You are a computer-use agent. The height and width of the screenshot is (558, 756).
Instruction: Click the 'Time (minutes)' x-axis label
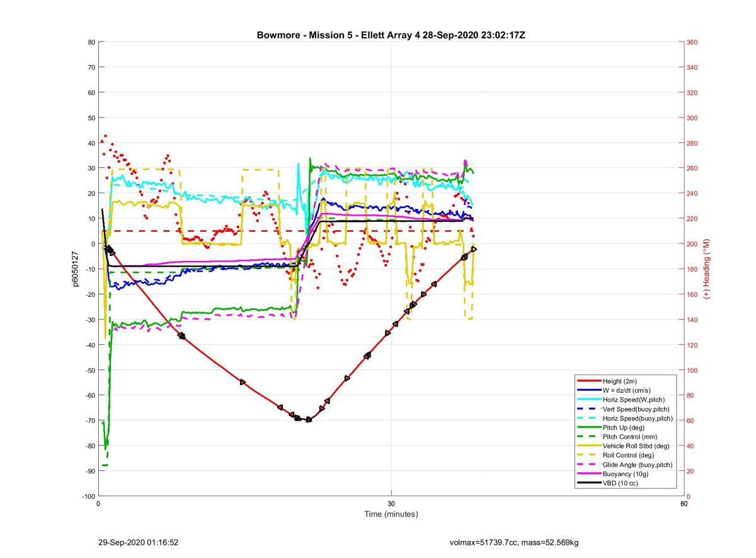coord(391,514)
